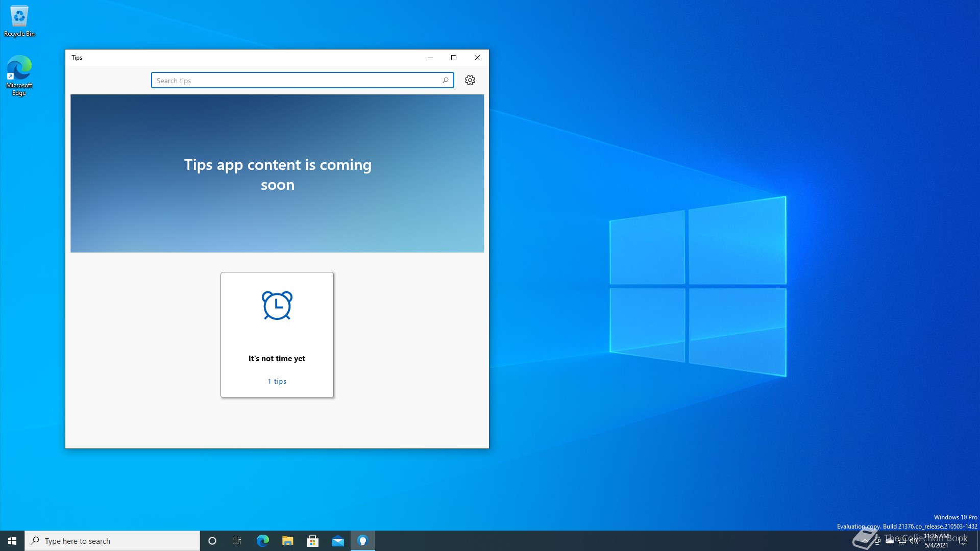Screen dimensions: 980x551
Task: Open the Action Center notifications icon
Action: point(963,541)
